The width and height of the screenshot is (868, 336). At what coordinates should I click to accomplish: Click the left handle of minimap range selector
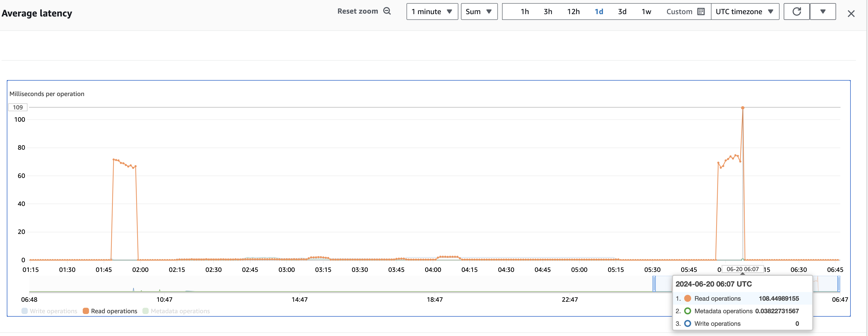654,283
